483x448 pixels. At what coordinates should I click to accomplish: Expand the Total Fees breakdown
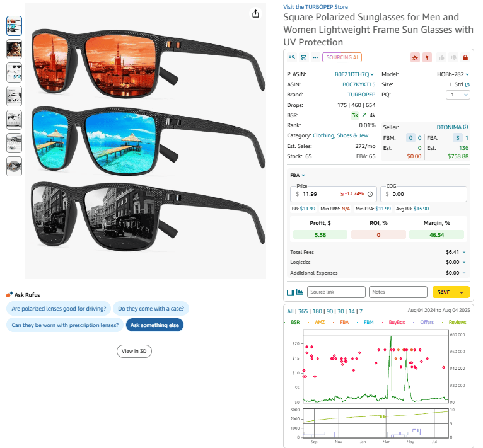[464, 252]
